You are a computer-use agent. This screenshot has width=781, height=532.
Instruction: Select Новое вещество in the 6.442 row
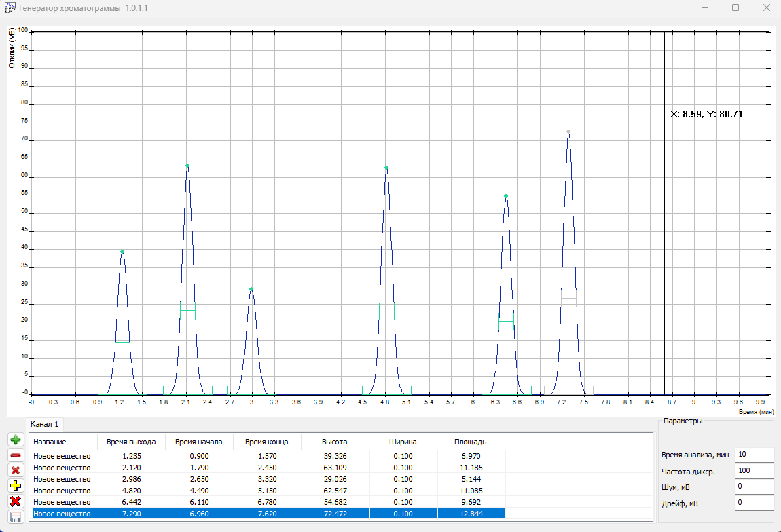pyautogui.click(x=62, y=502)
